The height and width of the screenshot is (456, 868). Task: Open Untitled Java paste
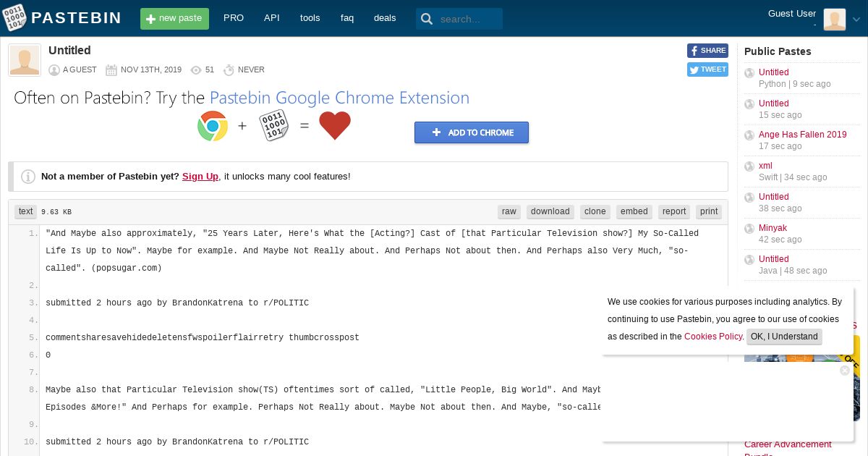(x=774, y=259)
